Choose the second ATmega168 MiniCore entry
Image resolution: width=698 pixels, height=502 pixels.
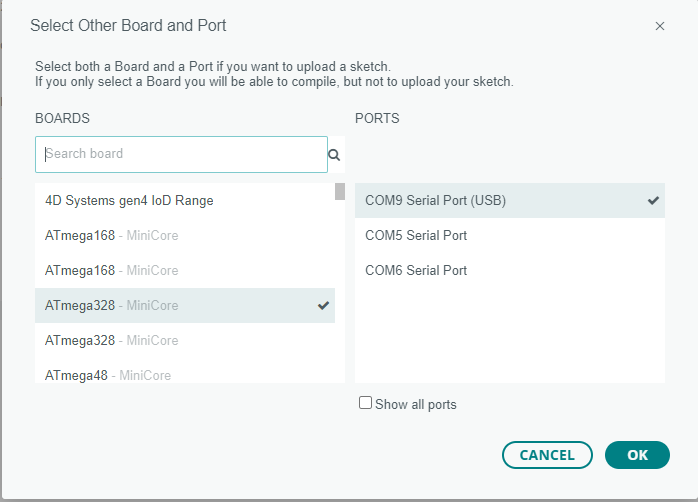(x=112, y=270)
